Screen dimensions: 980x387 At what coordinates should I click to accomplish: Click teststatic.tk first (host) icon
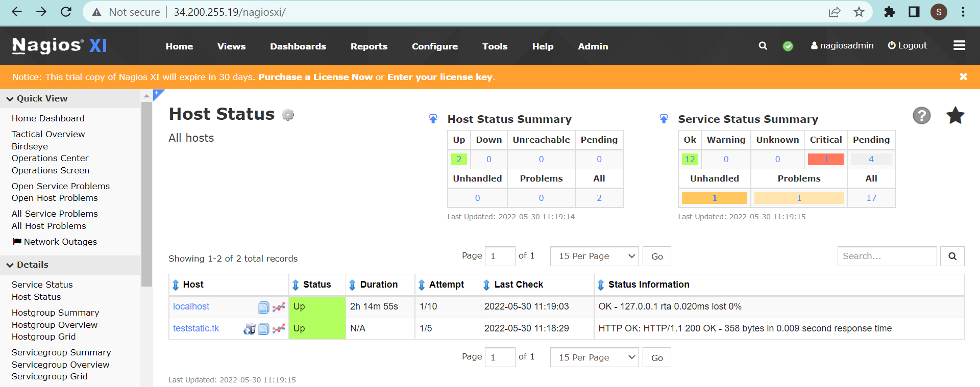click(249, 329)
